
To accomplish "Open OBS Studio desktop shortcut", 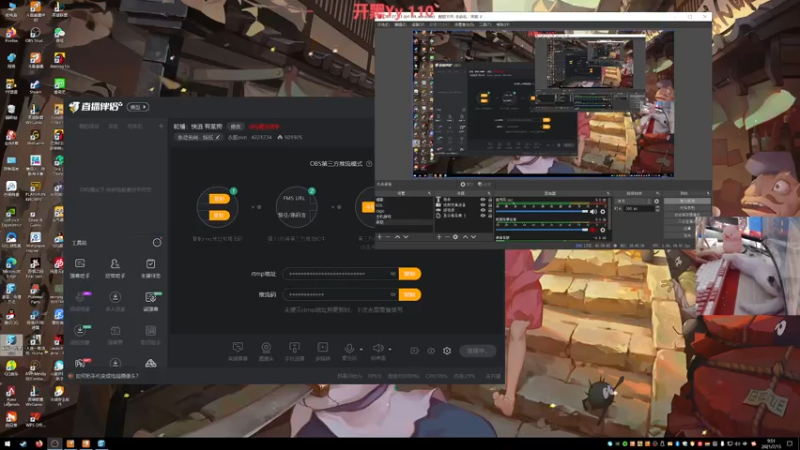I will [35, 34].
